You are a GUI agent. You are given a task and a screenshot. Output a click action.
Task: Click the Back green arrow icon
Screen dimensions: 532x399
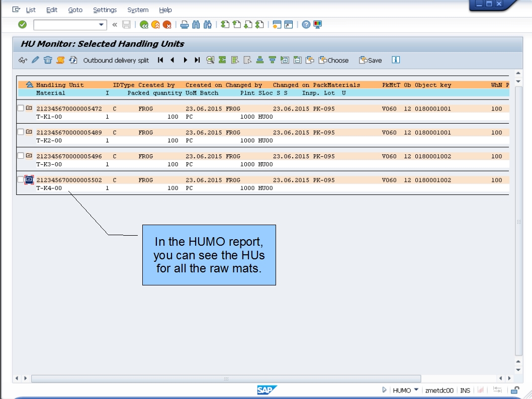pos(144,25)
